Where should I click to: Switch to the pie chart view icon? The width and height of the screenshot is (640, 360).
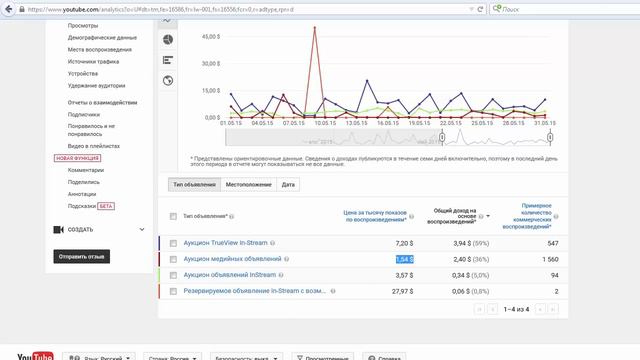coord(168,40)
